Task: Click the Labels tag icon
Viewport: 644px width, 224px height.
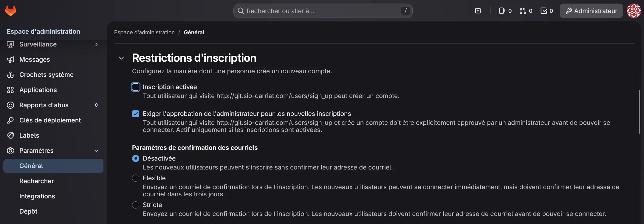Action: click(x=11, y=136)
